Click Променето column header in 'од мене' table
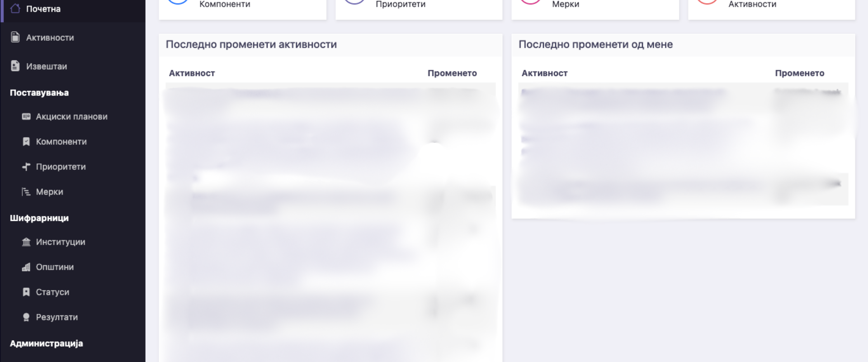Screen dimensions: 868x362 799,73
